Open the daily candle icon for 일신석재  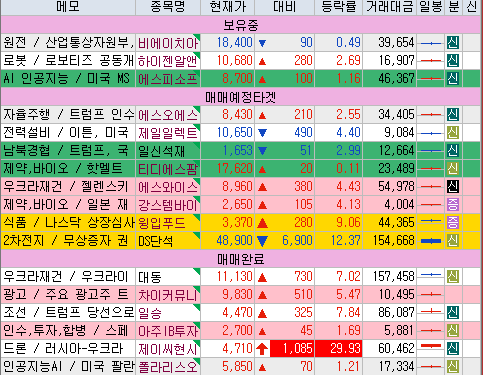click(x=431, y=151)
